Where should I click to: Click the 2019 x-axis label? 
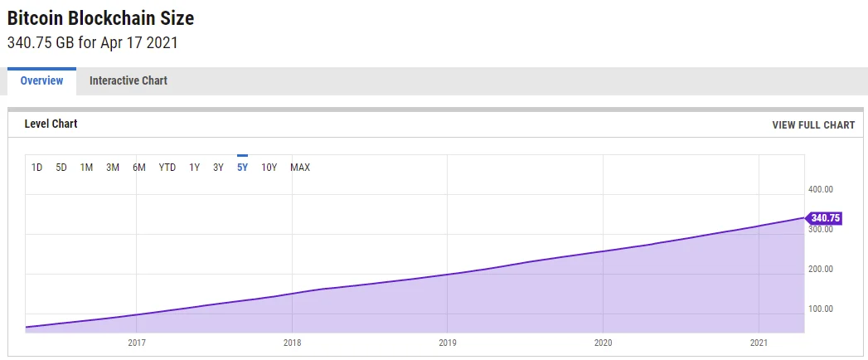(448, 343)
